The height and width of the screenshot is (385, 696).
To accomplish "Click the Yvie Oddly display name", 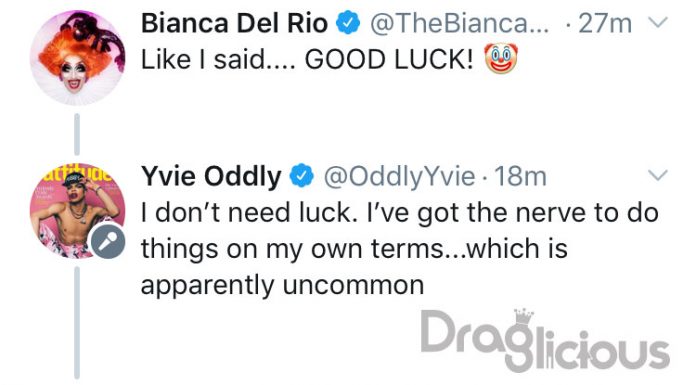I will [x=211, y=176].
